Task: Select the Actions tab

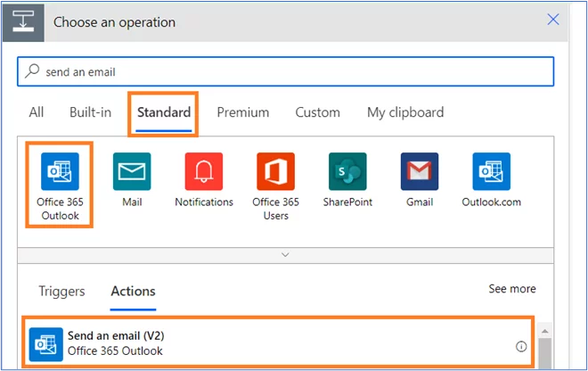Action: tap(133, 292)
